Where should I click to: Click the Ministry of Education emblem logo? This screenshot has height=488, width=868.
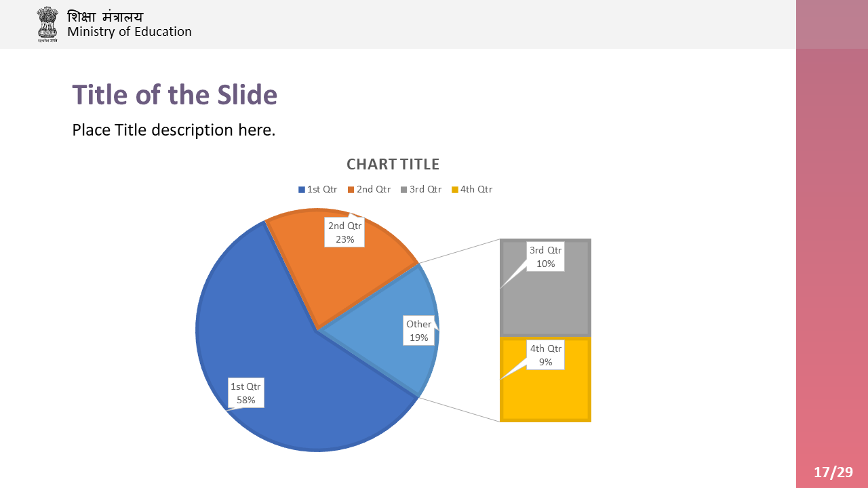47,24
